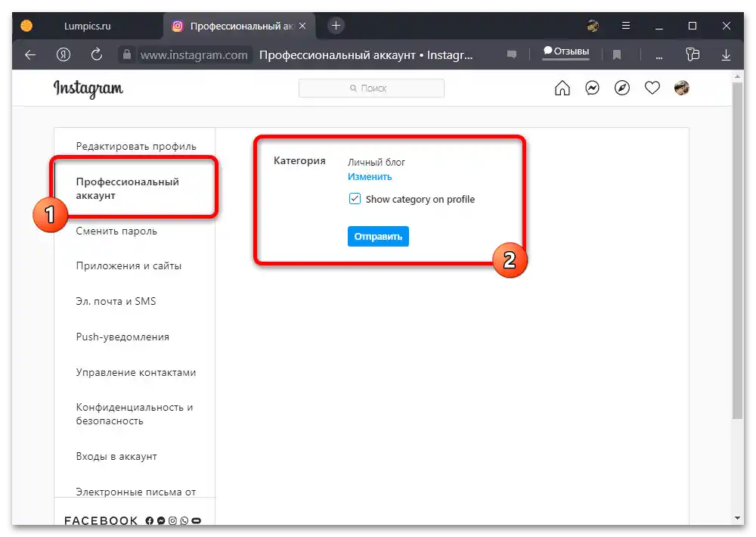756x537 pixels.
Task: Click Изменить link to change category
Action: [370, 176]
